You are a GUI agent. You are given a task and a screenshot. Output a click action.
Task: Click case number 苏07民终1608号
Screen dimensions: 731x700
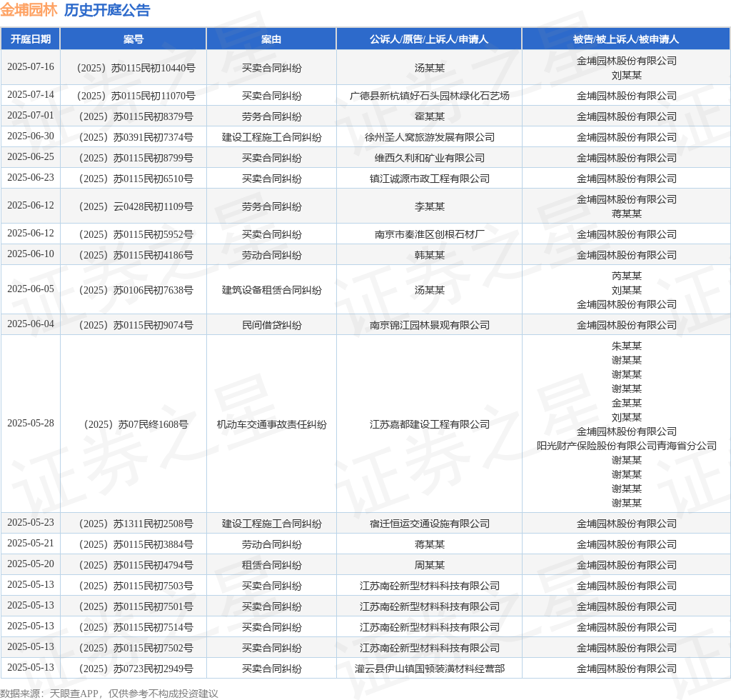pyautogui.click(x=136, y=424)
